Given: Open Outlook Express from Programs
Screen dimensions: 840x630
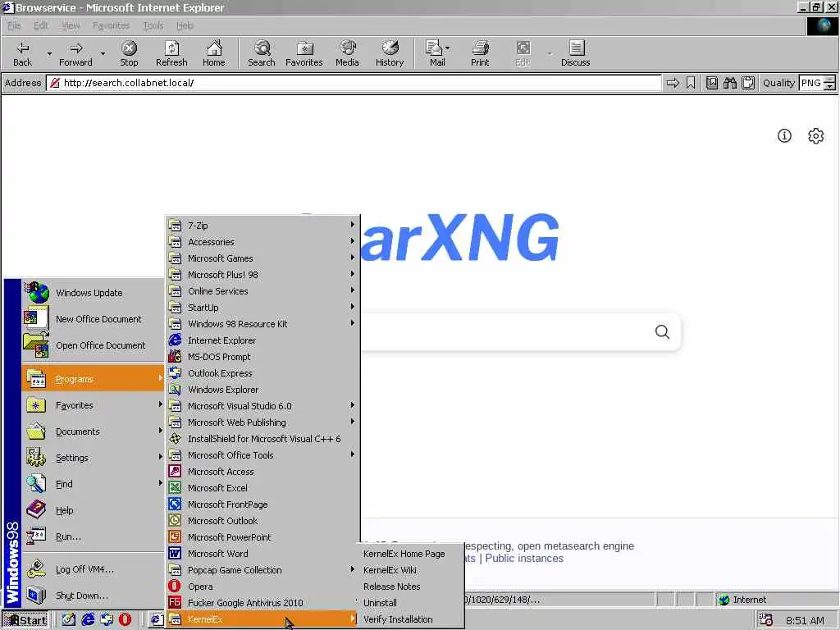Looking at the screenshot, I should [262, 373].
